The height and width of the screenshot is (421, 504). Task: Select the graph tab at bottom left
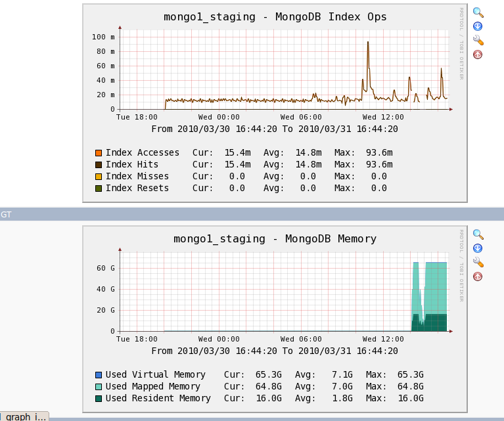(24, 416)
